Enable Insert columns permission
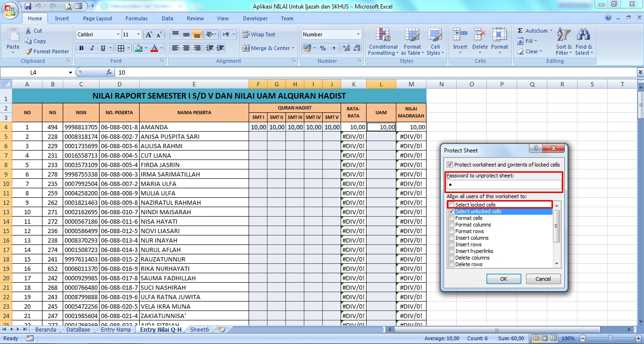 click(452, 238)
